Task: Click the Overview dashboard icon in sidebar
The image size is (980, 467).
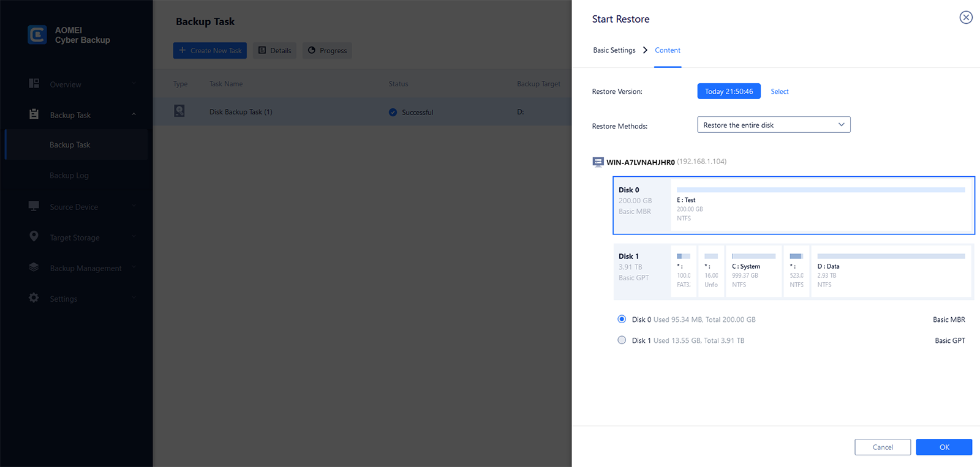Action: pos(34,83)
